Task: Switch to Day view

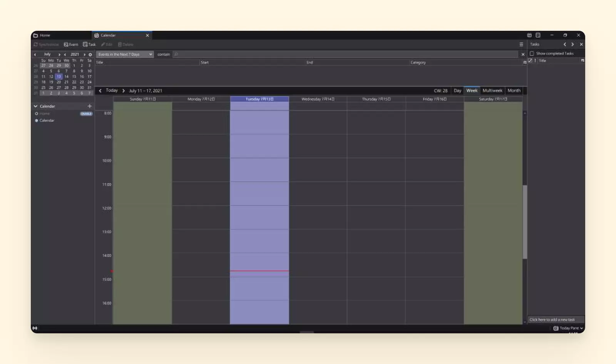Action: (457, 91)
